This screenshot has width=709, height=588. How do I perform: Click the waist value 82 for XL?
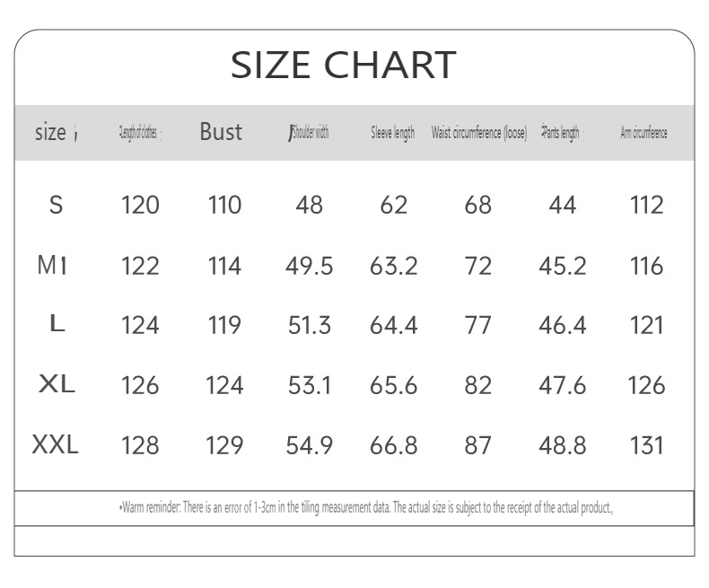pos(477,385)
